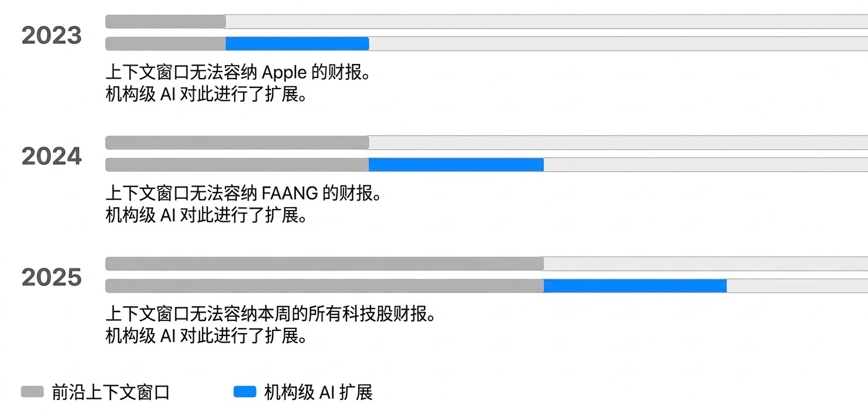Click the gray legend swatch for 前沿上下文窗口
Viewport: 868px width, 413px height.
(x=32, y=392)
